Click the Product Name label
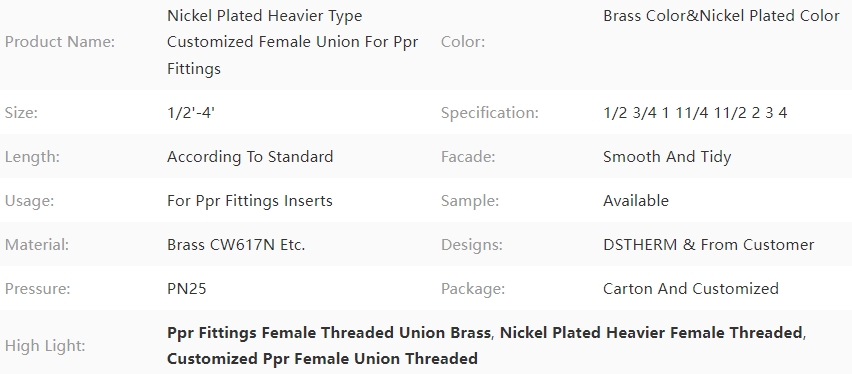852x374 pixels. (60, 42)
